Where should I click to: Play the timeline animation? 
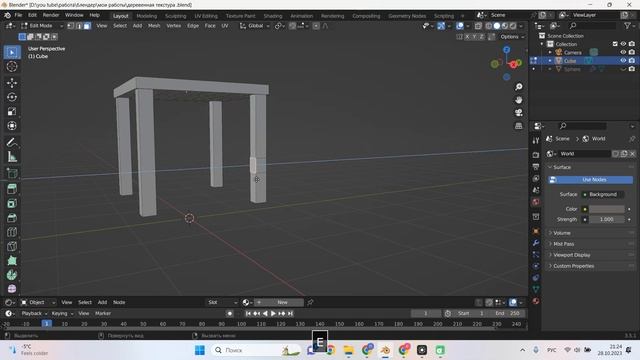[x=273, y=313]
